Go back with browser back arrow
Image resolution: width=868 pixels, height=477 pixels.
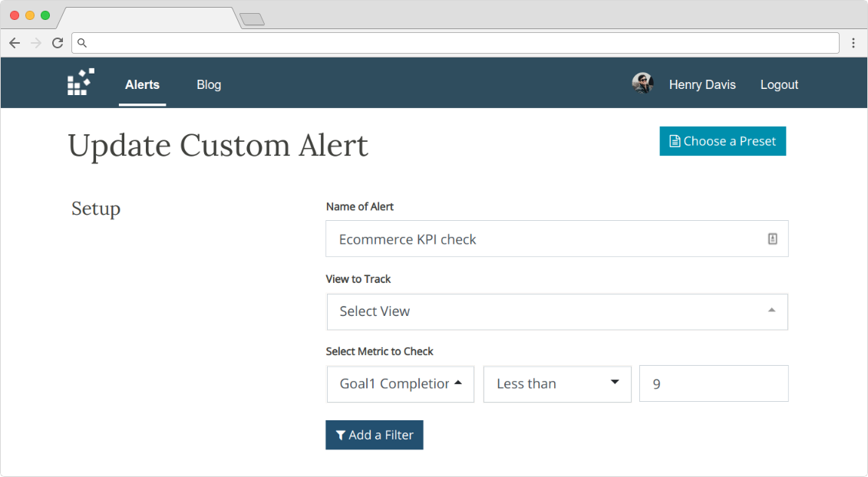pos(15,43)
